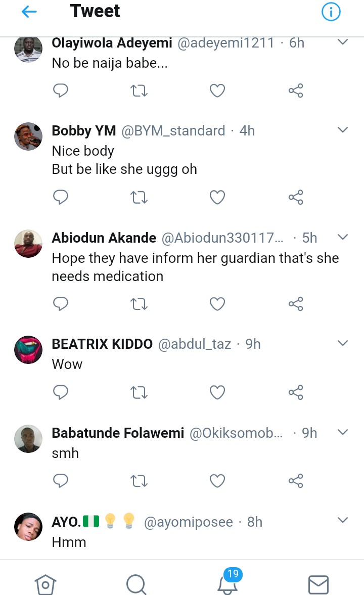Open the Search tab in bottom bar
Image resolution: width=364 pixels, height=595 pixels.
tap(135, 585)
